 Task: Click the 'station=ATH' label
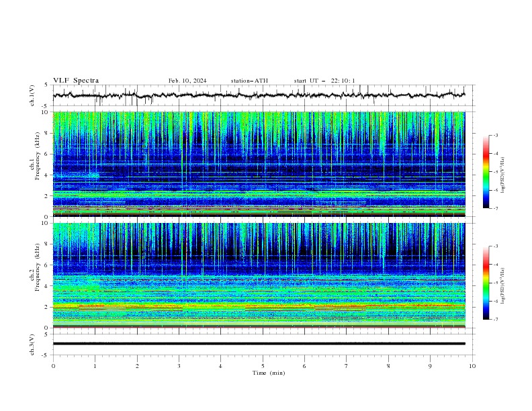pos(249,81)
